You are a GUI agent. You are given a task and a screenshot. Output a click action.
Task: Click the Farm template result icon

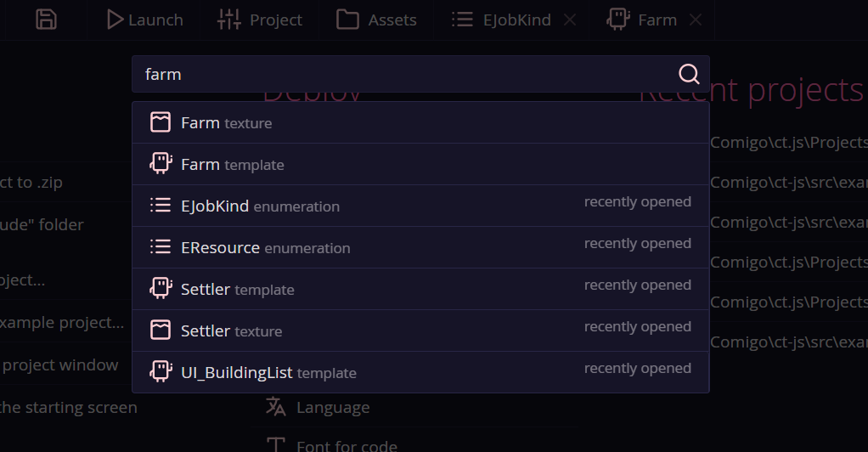(x=161, y=164)
